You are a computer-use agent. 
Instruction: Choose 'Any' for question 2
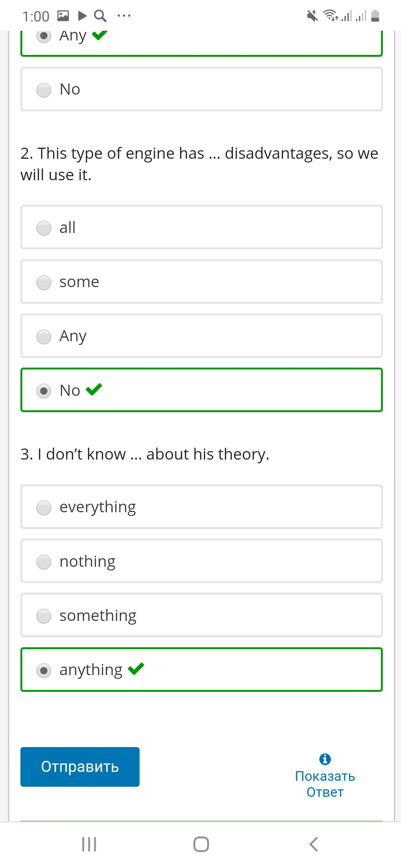202,336
